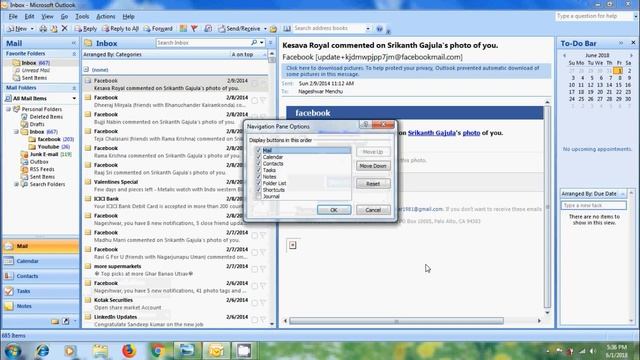Image resolution: width=640 pixels, height=360 pixels.
Task: Open the Notes navigation pane button
Action: [41, 306]
